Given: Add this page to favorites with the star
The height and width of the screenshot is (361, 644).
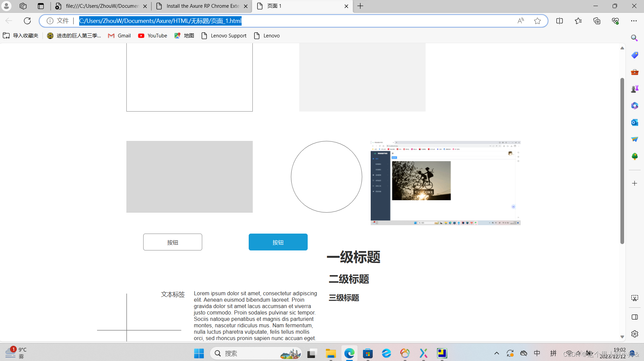Looking at the screenshot, I should pos(538,21).
